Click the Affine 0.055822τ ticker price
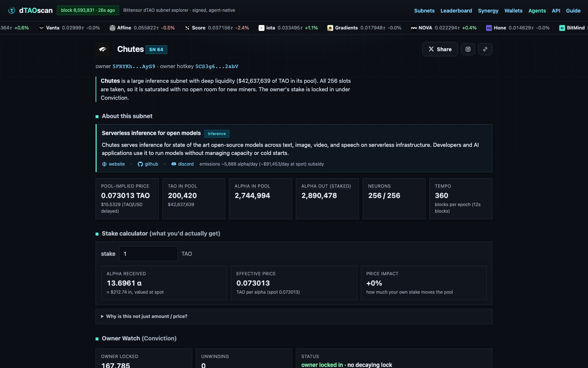Viewport: 588px width, 368px height. coord(146,28)
